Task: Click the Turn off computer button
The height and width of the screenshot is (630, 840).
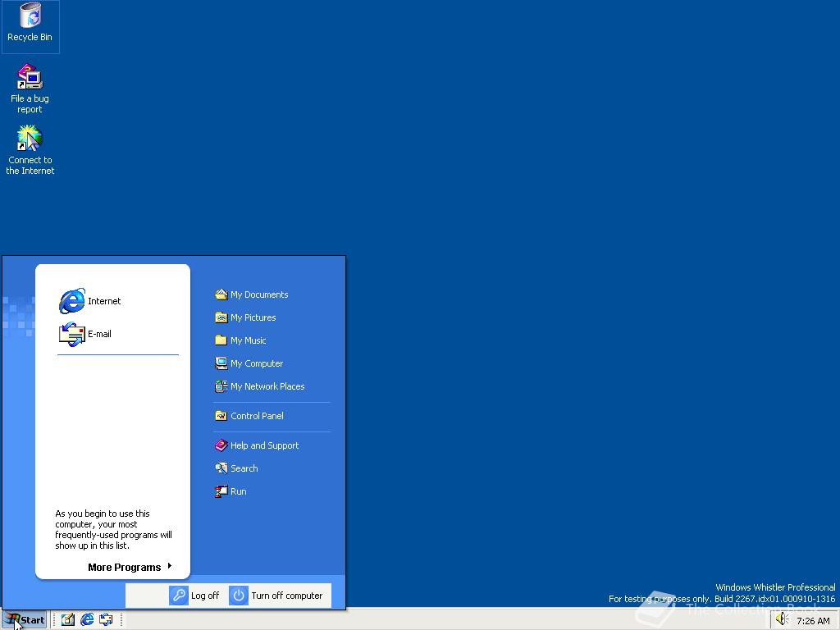Action: (x=276, y=596)
